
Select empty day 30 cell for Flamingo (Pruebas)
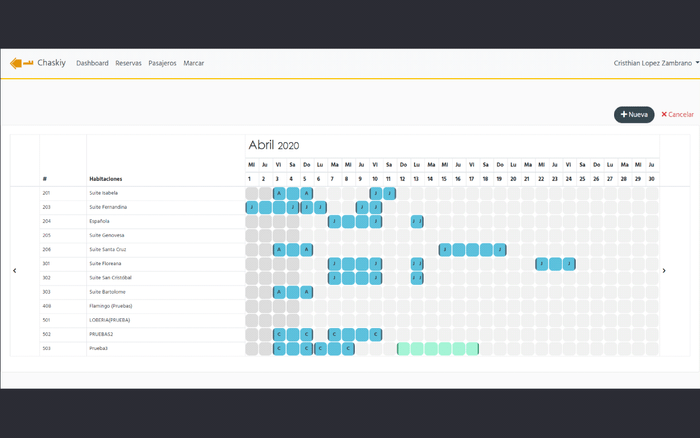[652, 306]
